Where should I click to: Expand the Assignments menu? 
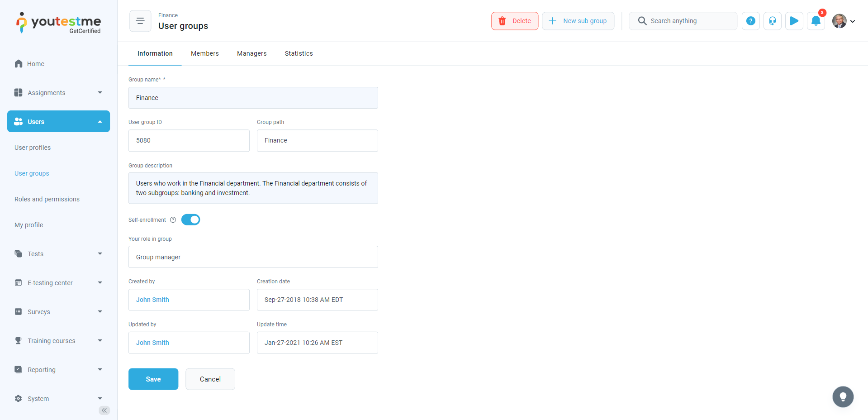58,93
